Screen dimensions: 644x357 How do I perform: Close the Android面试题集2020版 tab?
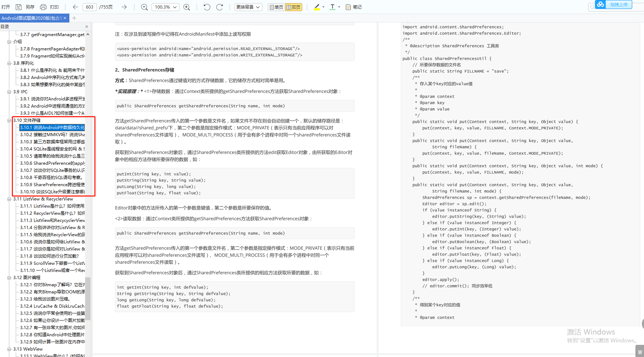tap(65, 18)
